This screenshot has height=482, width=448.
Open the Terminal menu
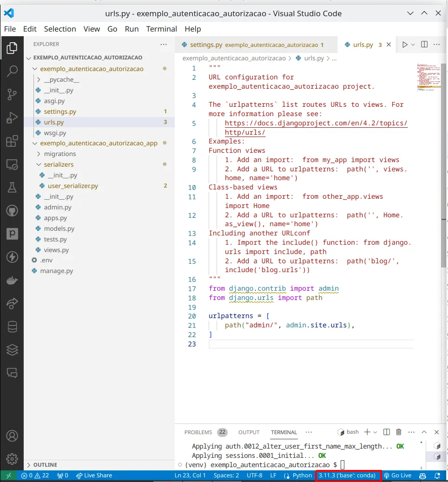click(162, 29)
